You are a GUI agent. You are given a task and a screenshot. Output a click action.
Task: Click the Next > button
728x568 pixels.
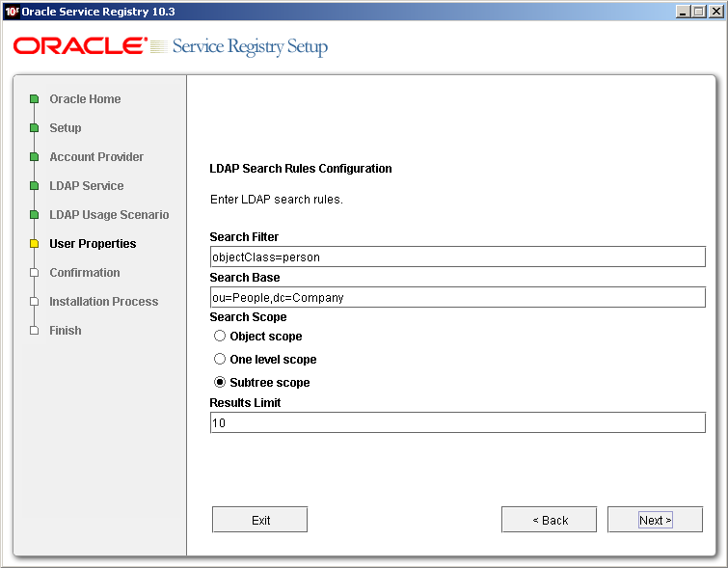tap(655, 519)
